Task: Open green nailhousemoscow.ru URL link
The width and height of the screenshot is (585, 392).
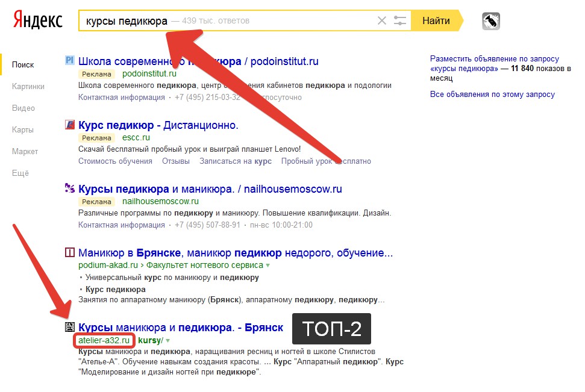Action: tap(160, 201)
